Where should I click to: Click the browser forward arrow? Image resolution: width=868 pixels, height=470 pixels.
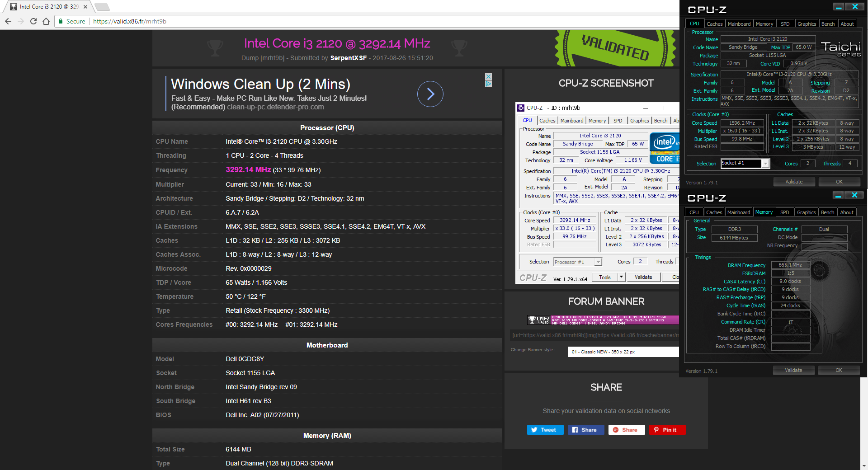pos(21,21)
